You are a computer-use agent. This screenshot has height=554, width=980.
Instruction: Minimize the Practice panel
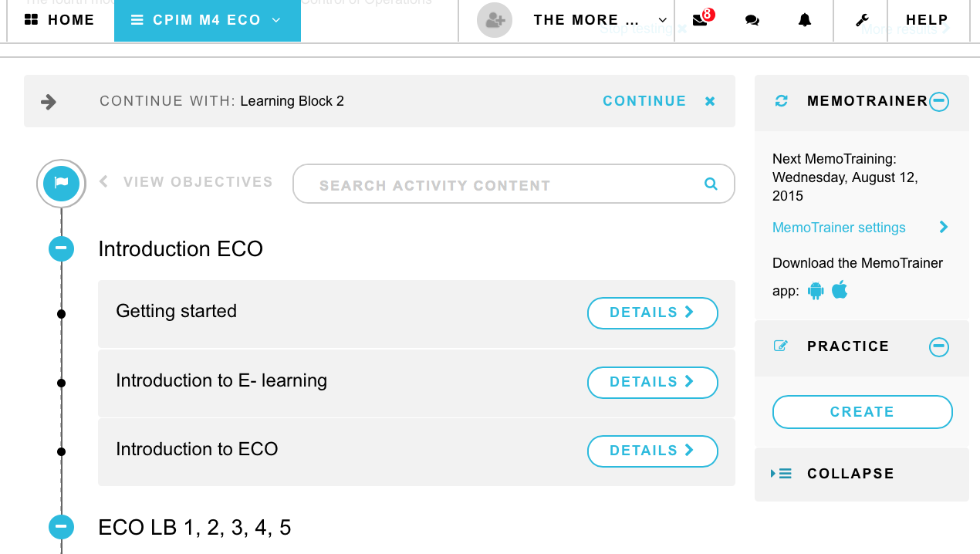tap(938, 346)
